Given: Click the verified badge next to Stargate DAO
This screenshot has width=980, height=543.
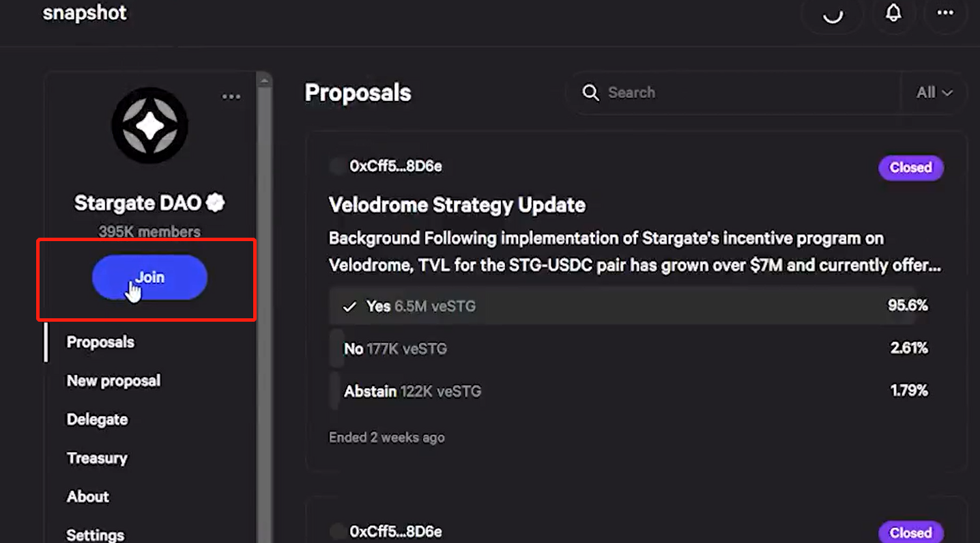Looking at the screenshot, I should click(x=216, y=203).
